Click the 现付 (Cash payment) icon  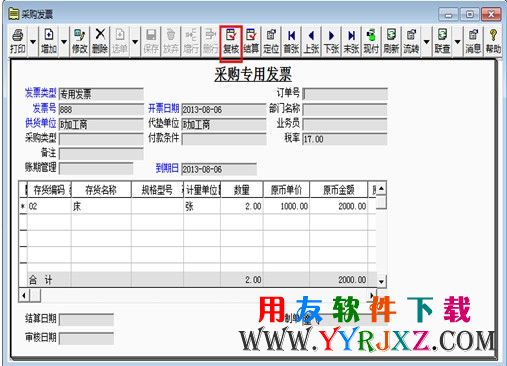coord(371,41)
